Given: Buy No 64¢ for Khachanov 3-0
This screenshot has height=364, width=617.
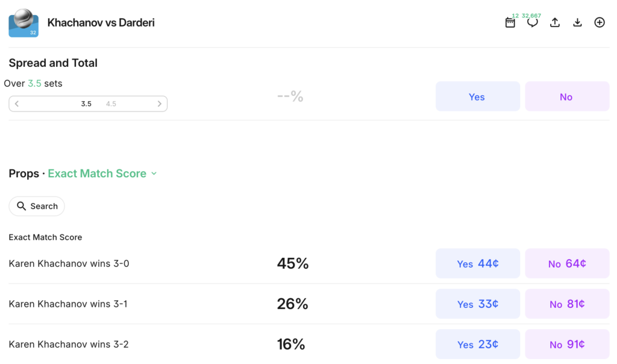Looking at the screenshot, I should pos(566,263).
